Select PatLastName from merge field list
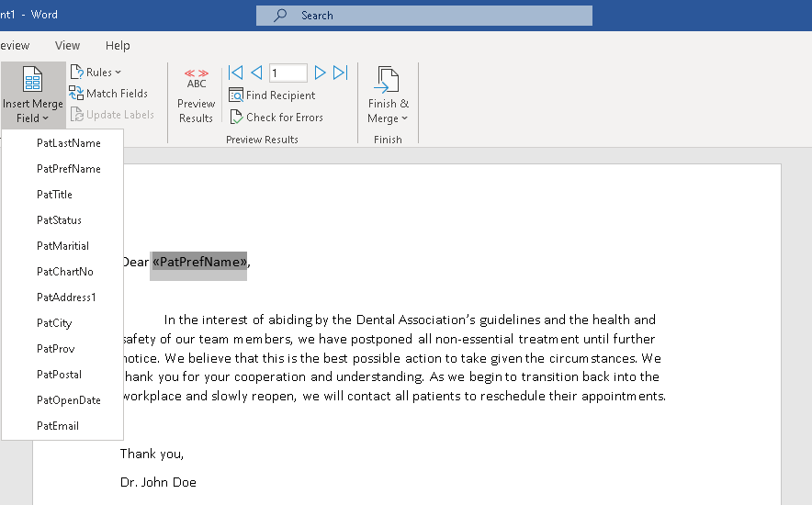The width and height of the screenshot is (812, 505). 69,143
